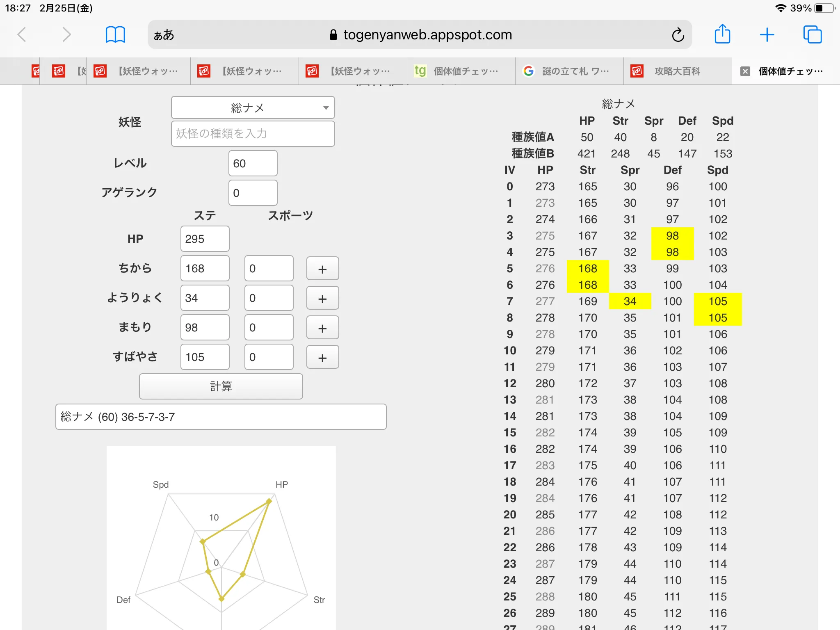Click the Wi-Fi status icon
The height and width of the screenshot is (630, 840).
pos(781,8)
